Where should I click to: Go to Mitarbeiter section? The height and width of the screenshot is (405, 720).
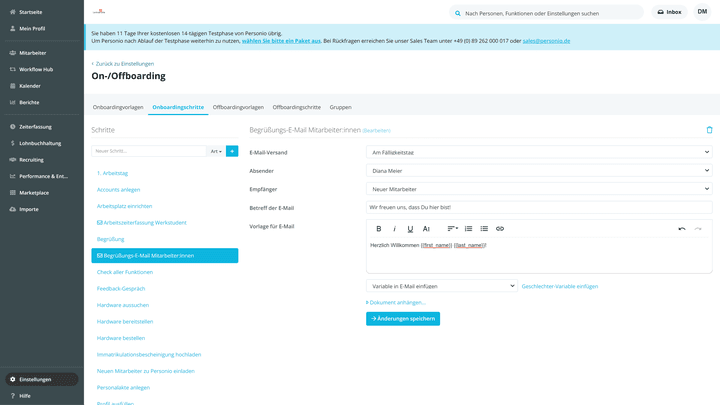pos(32,53)
